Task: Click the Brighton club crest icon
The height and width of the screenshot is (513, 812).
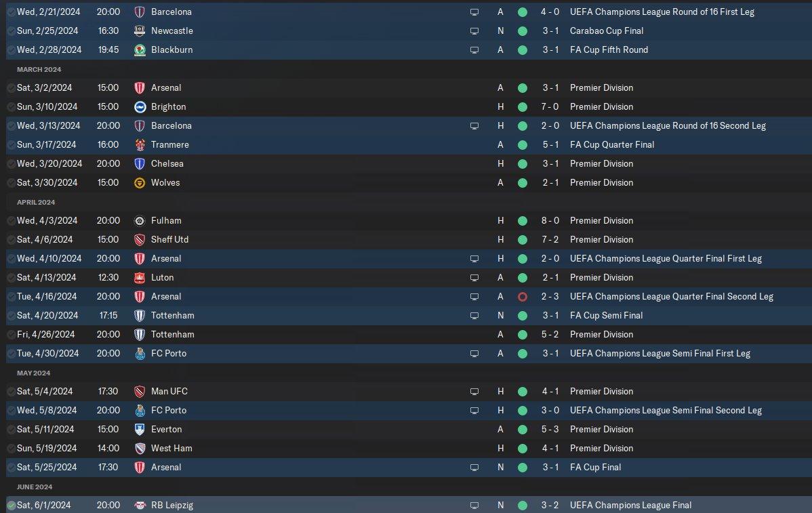Action: coord(140,106)
